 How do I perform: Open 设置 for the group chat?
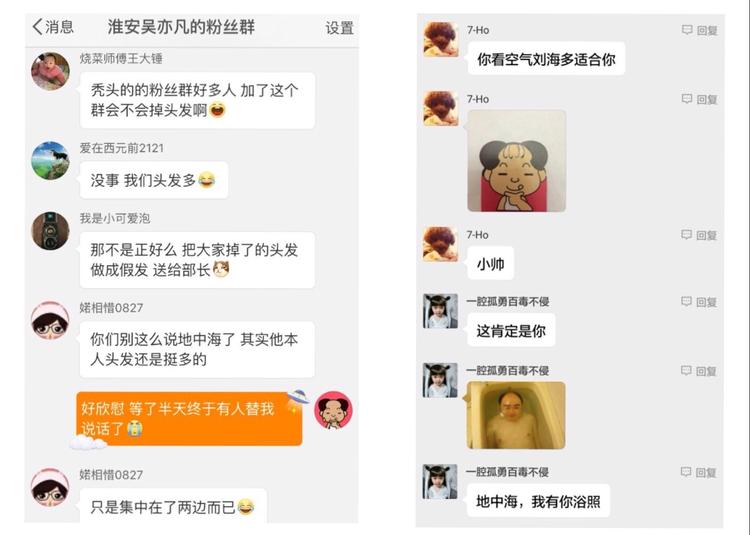pyautogui.click(x=340, y=28)
